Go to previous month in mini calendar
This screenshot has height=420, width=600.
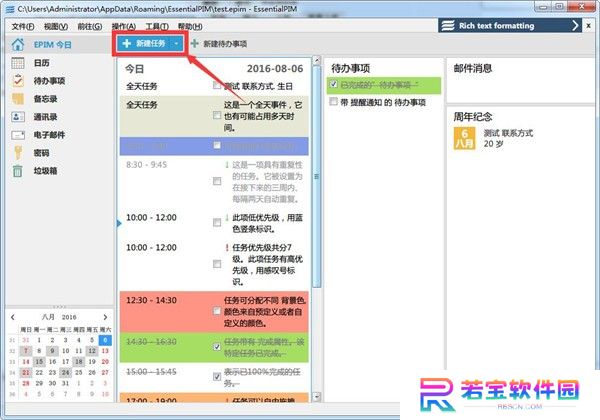(13, 317)
